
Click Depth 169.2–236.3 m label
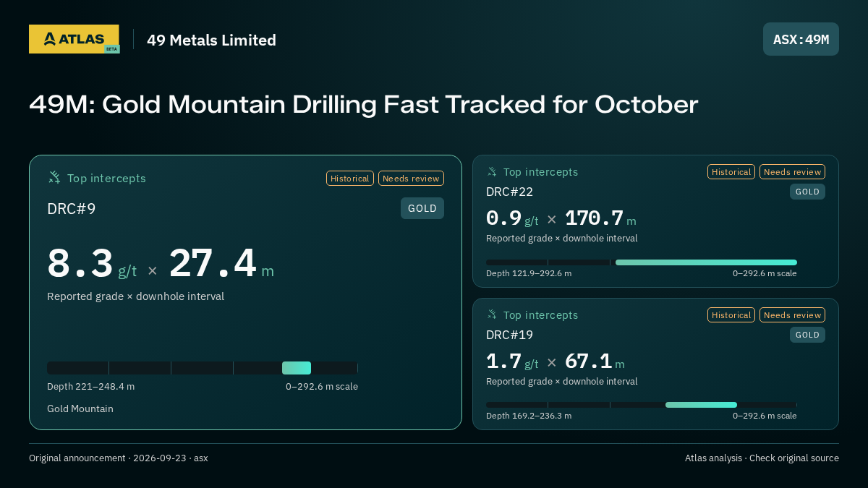pyautogui.click(x=529, y=416)
